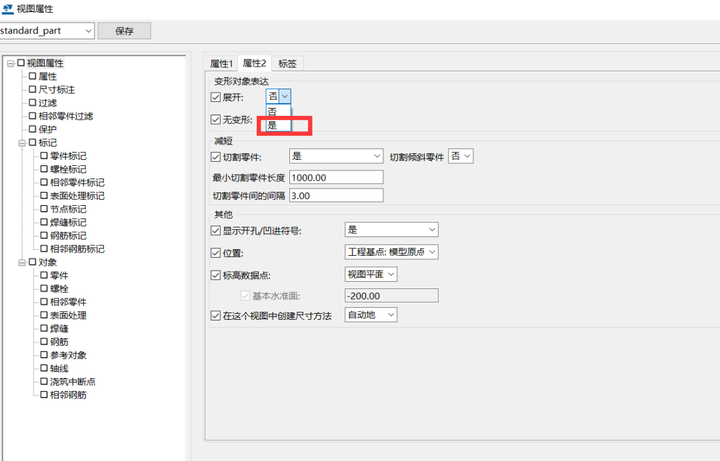Select 否 in the open 展开 list
Screen dimensions: 720x461
(x=278, y=112)
